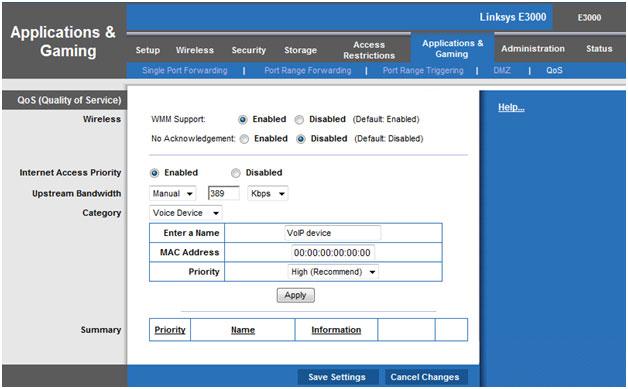Disable Internet Access Priority
Screen dimensions: 628x389
[236, 173]
